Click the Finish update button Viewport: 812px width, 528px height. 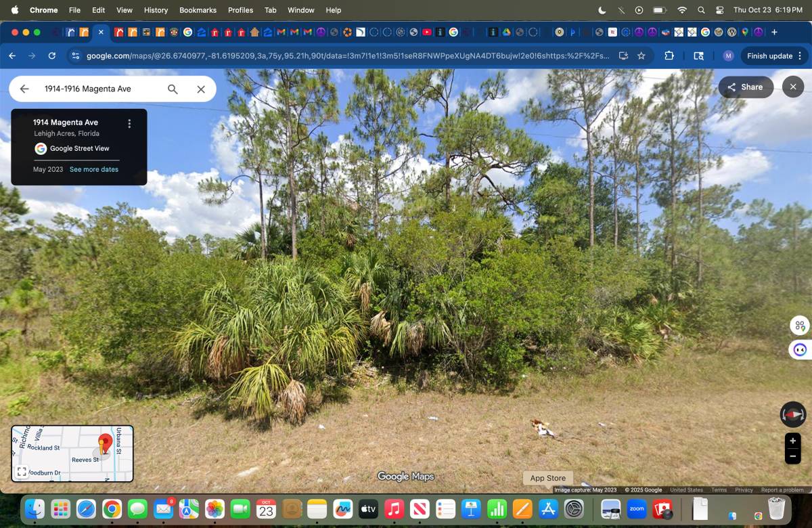coord(769,56)
